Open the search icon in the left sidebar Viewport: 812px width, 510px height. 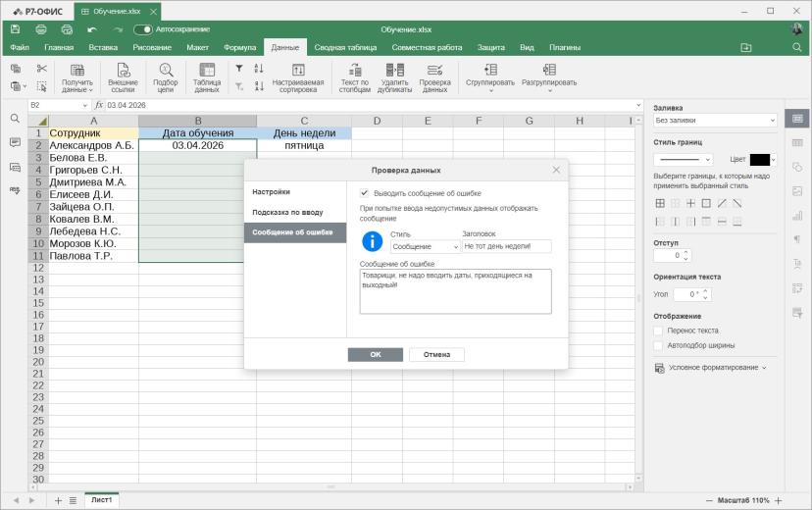pos(15,119)
